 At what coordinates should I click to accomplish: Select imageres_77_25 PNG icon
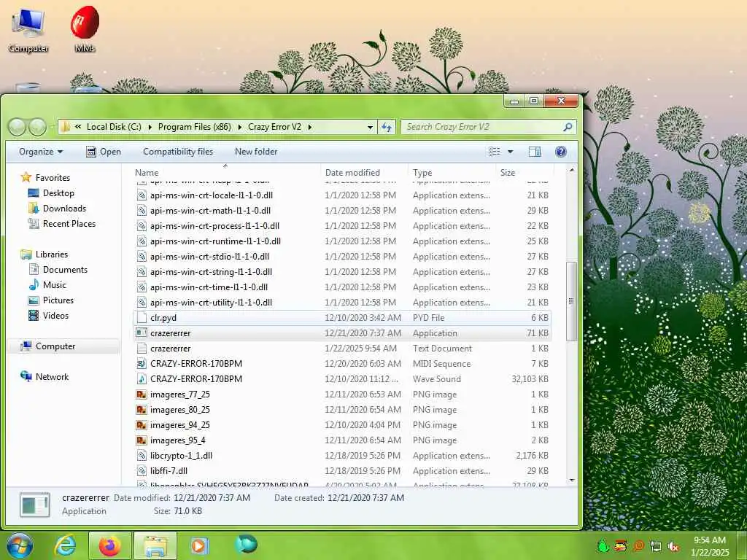pyautogui.click(x=142, y=394)
